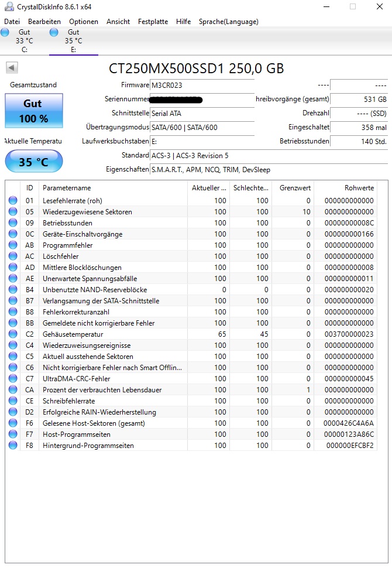Open the Sprache(Language) menu
Viewport: 392px width, 568px height.
[228, 21]
